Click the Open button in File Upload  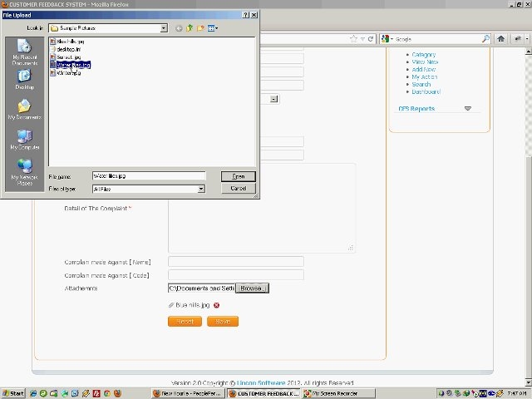pyautogui.click(x=239, y=176)
